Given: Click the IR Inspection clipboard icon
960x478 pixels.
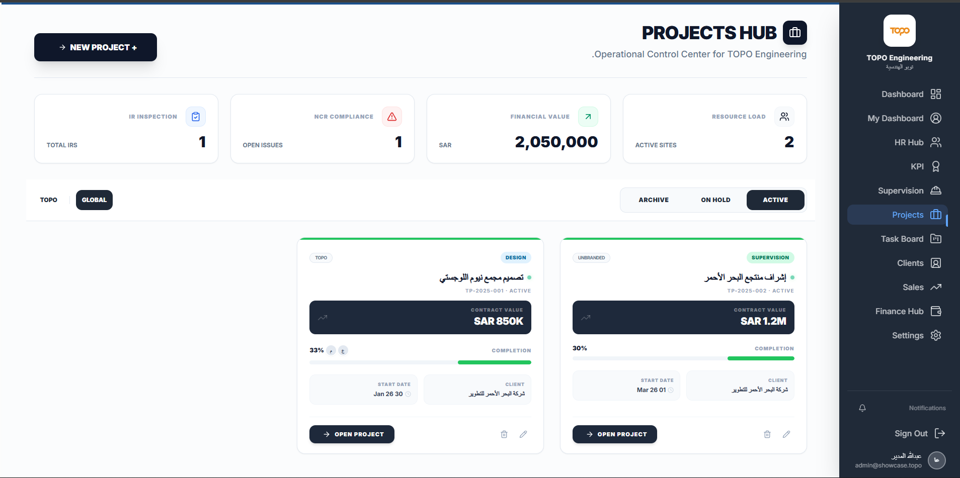Looking at the screenshot, I should pyautogui.click(x=196, y=116).
